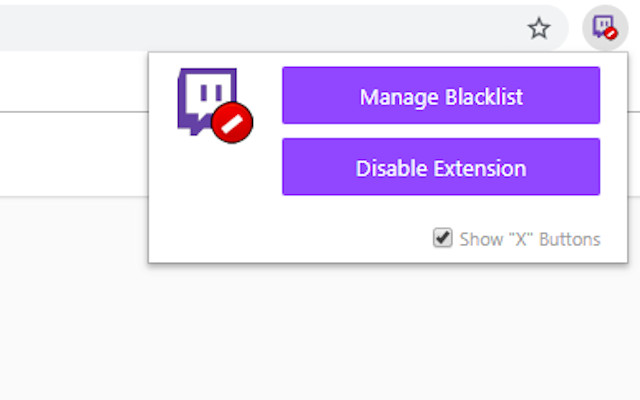640x400 pixels.
Task: Open Manage Blacklist
Action: click(441, 95)
